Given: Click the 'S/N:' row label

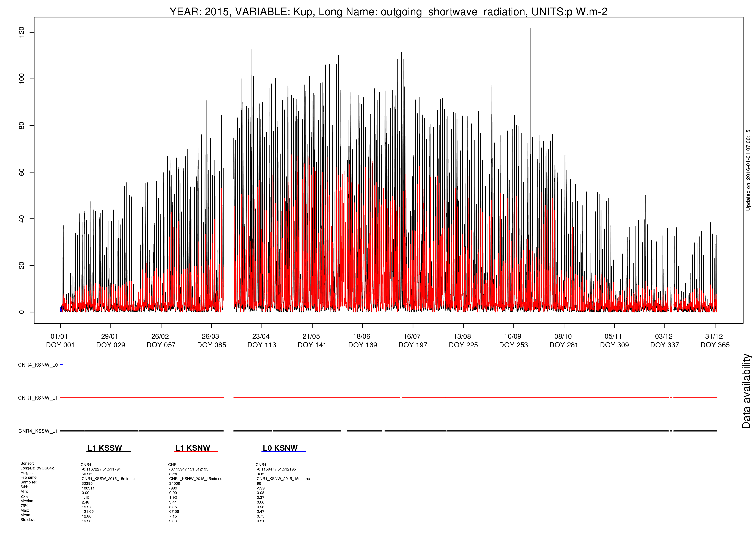Looking at the screenshot, I should [x=24, y=487].
